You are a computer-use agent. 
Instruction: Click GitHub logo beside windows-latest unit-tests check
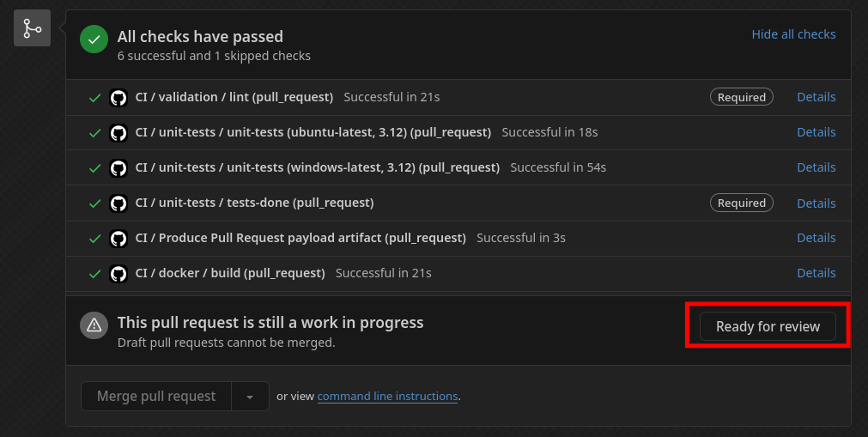point(118,168)
